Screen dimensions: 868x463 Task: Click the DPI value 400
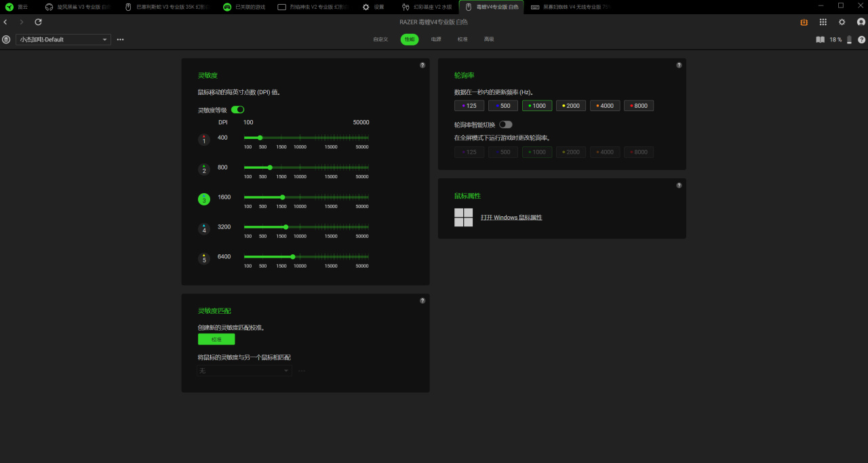coord(222,138)
